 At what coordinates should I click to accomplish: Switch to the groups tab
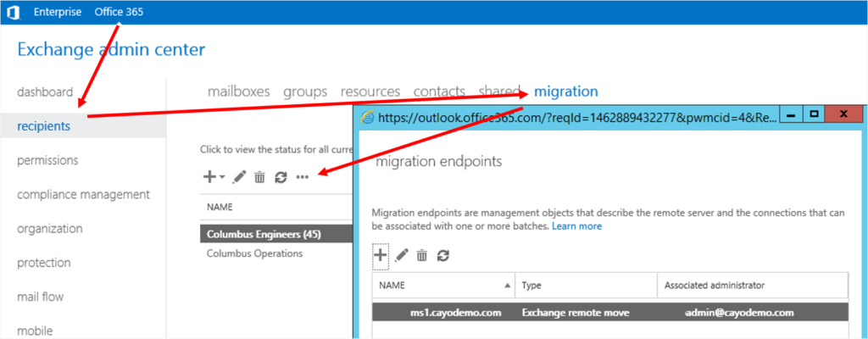[305, 92]
